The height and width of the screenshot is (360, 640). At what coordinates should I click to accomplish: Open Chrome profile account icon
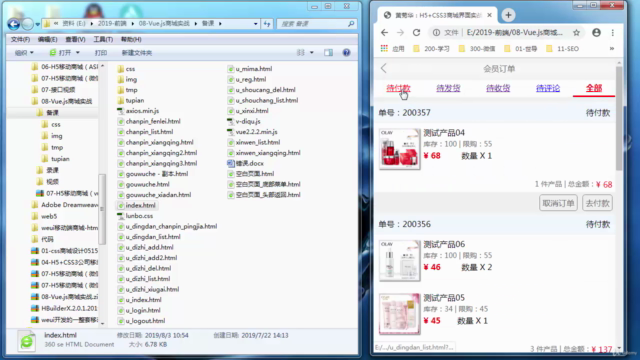coord(596,33)
